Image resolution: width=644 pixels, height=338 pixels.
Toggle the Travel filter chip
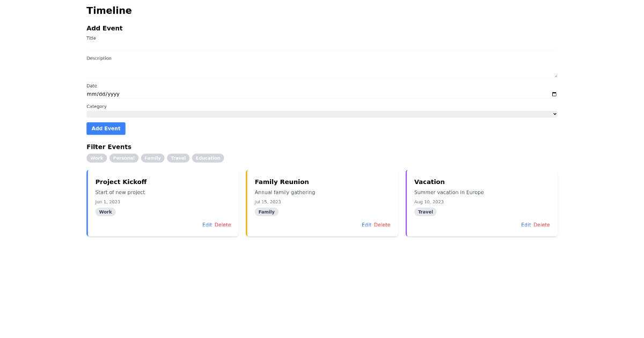click(x=178, y=158)
